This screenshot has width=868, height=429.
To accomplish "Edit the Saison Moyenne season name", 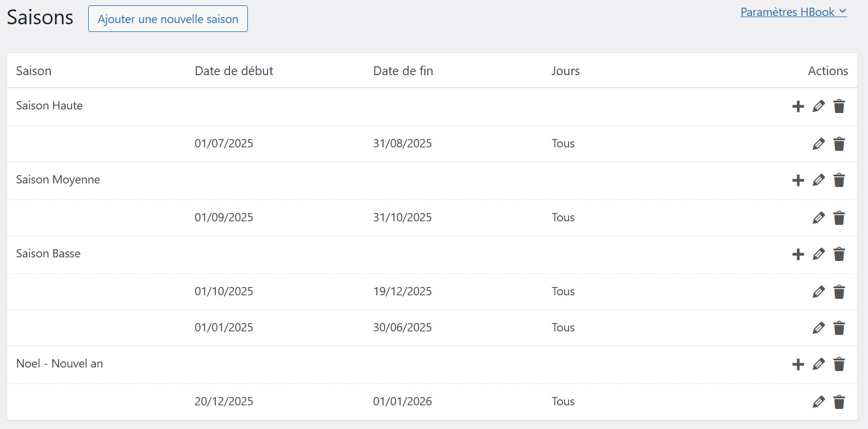I will [818, 180].
